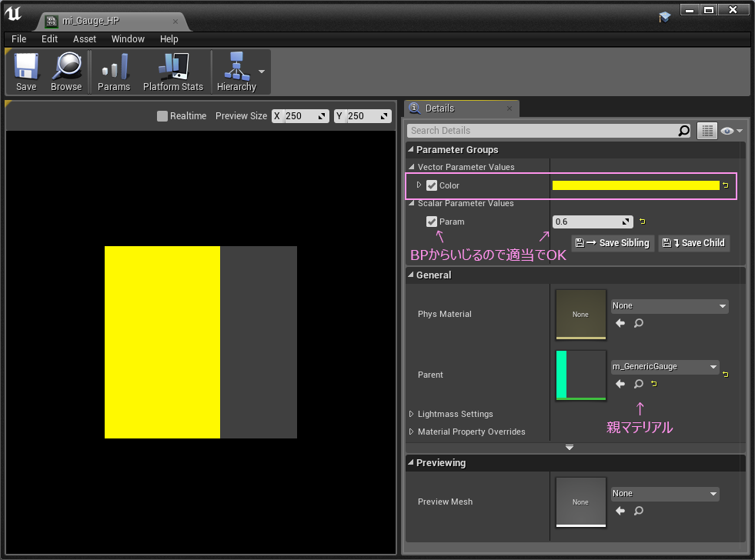Open the Phys Material None dropdown
Image resolution: width=755 pixels, height=560 pixels.
(670, 306)
